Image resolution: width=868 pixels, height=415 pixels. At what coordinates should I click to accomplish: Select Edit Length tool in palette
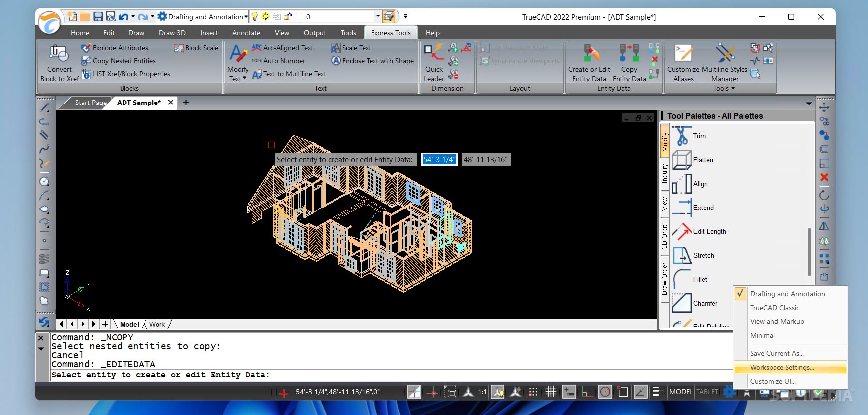coord(699,231)
